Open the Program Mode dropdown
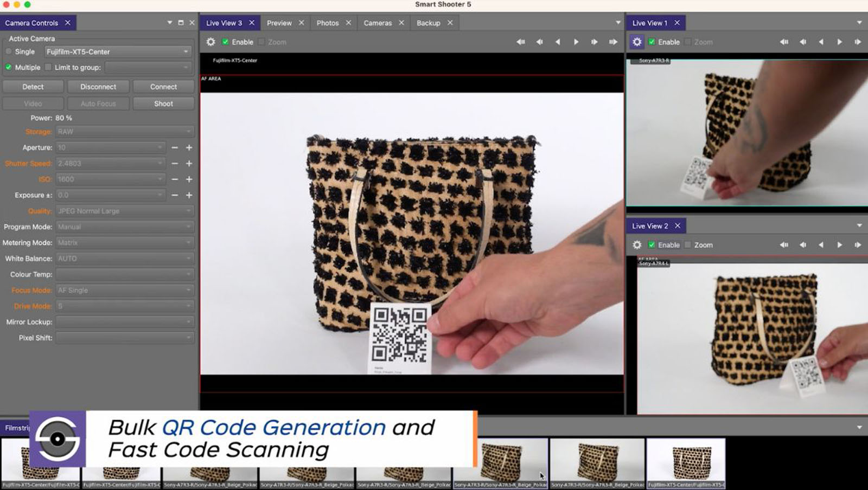The image size is (868, 490). point(124,227)
